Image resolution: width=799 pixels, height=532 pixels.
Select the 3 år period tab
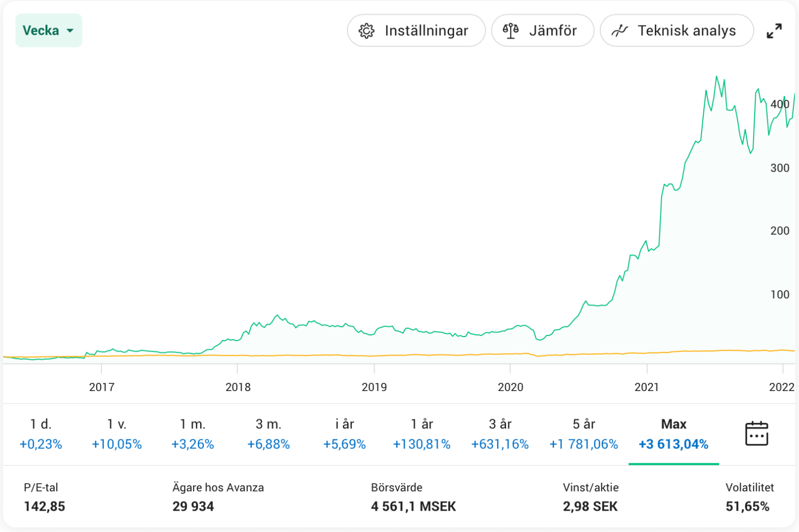click(500, 433)
